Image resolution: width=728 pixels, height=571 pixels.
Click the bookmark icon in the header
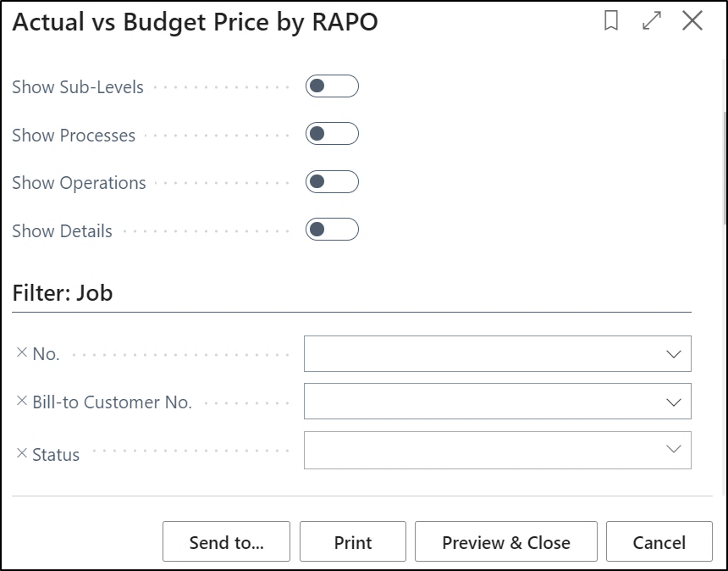pos(611,22)
